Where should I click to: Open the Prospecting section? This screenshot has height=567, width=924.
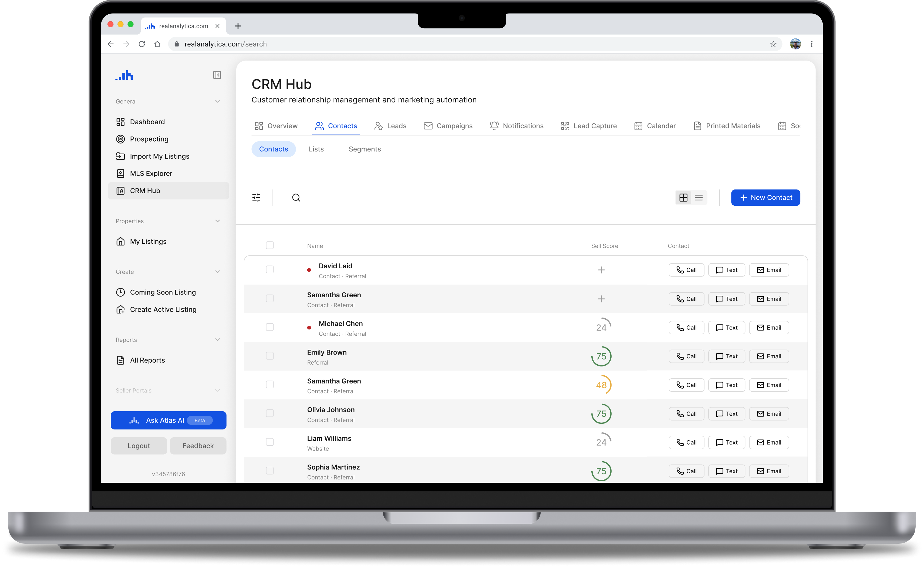coord(149,139)
